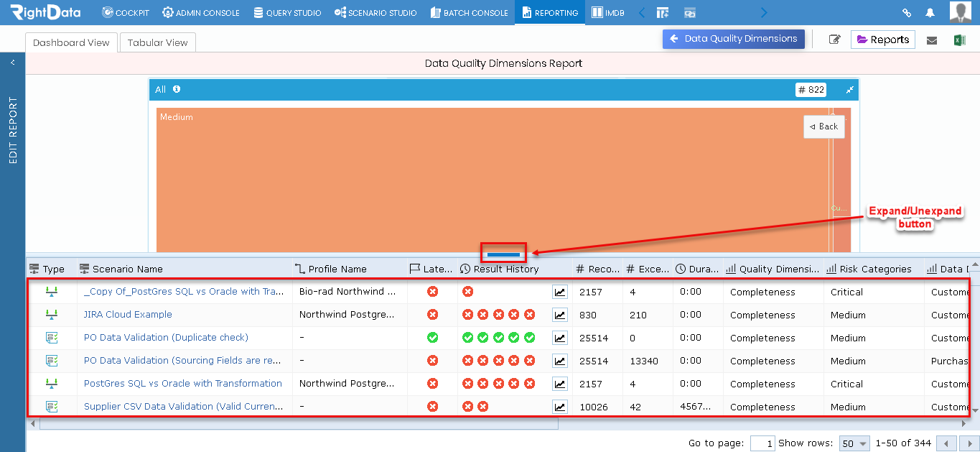The image size is (980, 452).
Task: Click the forward arrow in navigation bar
Action: coord(763,12)
